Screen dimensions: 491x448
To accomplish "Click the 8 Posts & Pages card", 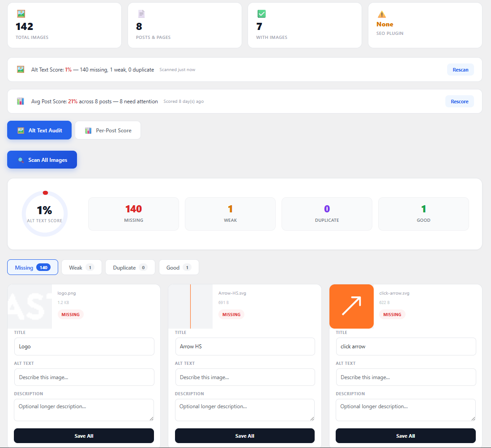I will 185,25.
